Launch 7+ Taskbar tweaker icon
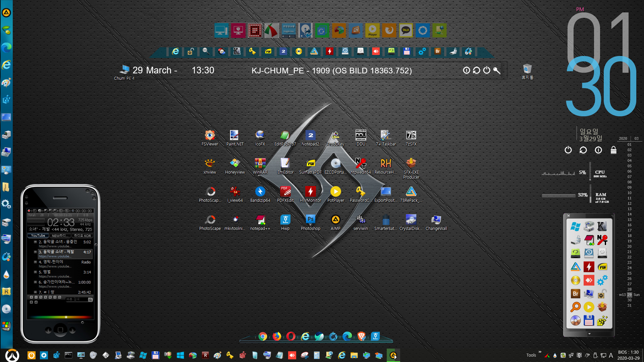Viewport: 644px width, 362px height. [386, 138]
